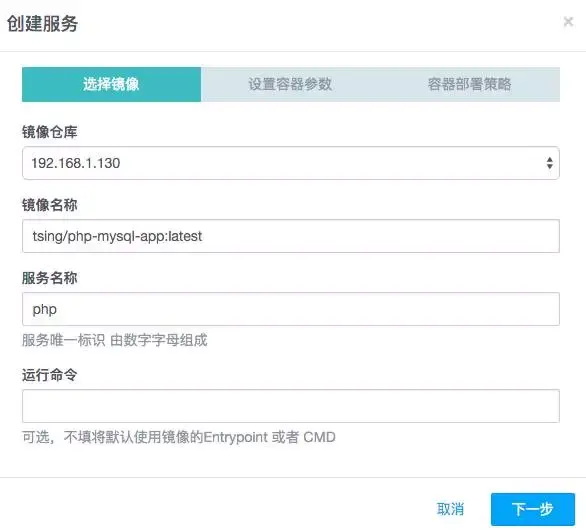Close the 创建服务 dialog with the X
The image size is (586, 530).
(x=568, y=22)
